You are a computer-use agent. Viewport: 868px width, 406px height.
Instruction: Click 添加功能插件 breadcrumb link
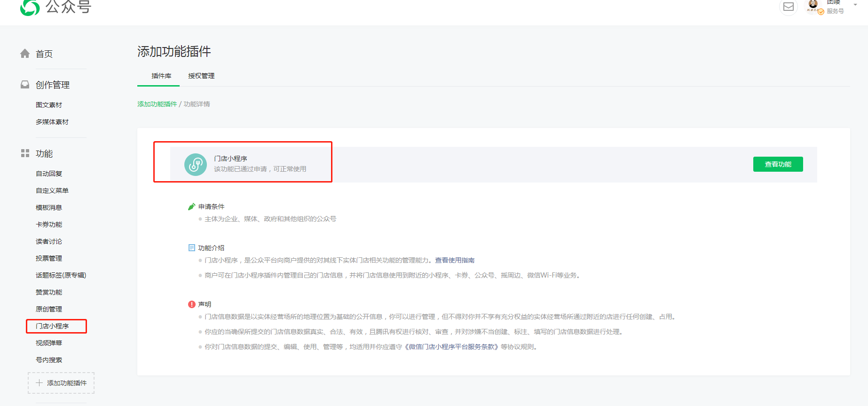[x=157, y=104]
